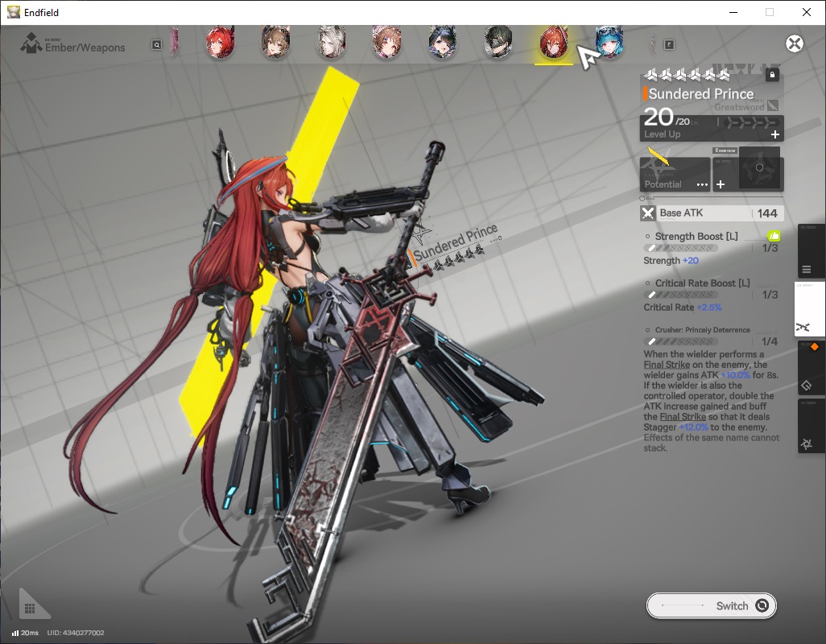
Task: Click the Endfield app icon in the title bar
Action: [x=14, y=12]
